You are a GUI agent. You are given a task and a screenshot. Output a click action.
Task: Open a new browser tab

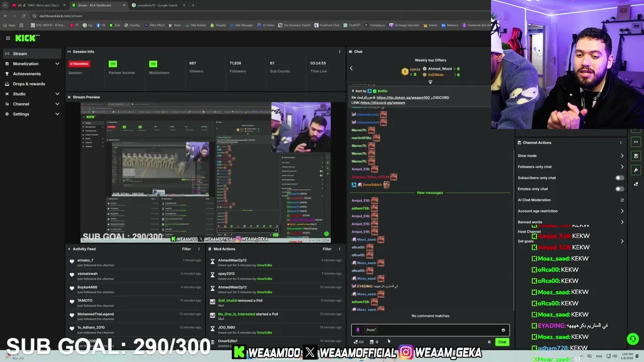pos(193,5)
